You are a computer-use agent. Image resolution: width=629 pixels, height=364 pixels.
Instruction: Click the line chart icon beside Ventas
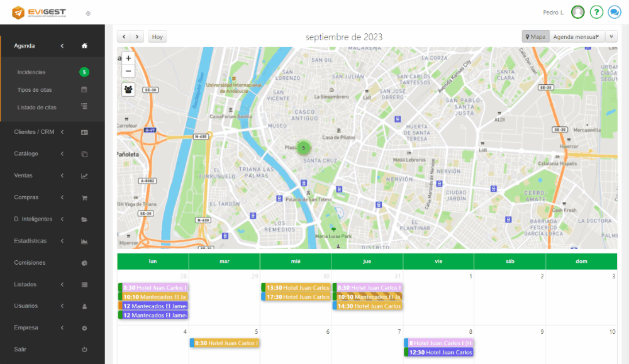click(x=84, y=175)
